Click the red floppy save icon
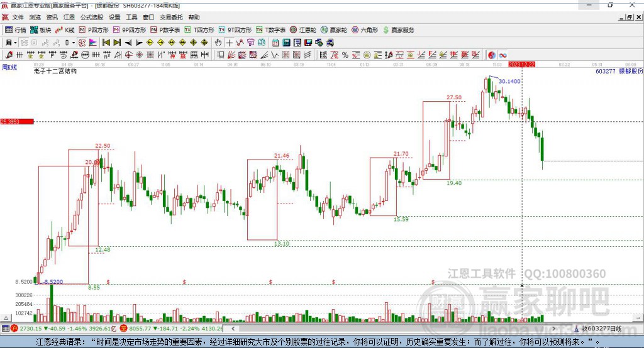Viewport: 644px width, 348px height. [308, 43]
